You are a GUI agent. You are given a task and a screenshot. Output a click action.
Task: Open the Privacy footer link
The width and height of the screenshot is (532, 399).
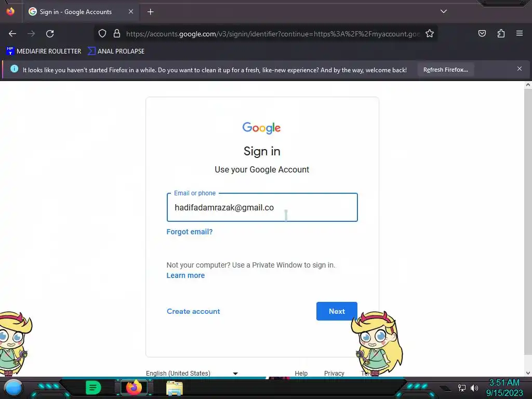[x=334, y=373]
